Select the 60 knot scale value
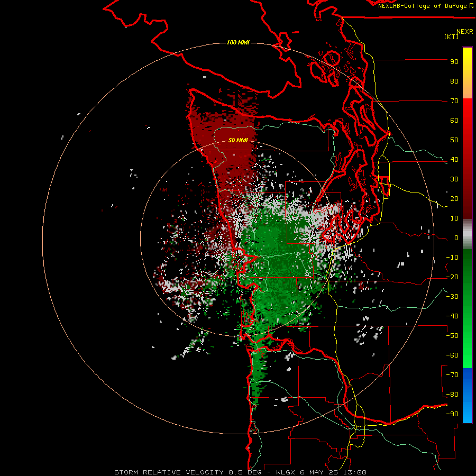476x476 pixels. pyautogui.click(x=454, y=121)
